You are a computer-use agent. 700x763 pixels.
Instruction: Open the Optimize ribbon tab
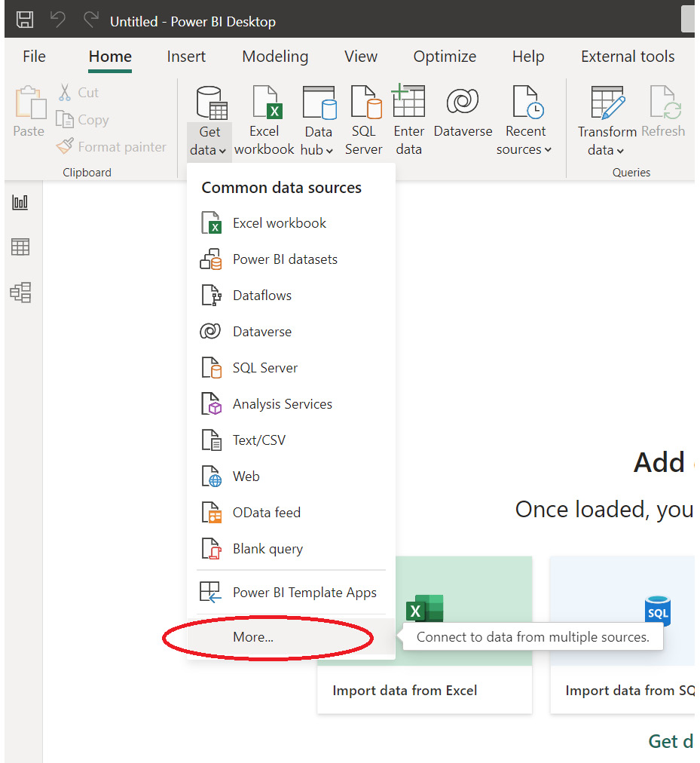[x=445, y=57]
